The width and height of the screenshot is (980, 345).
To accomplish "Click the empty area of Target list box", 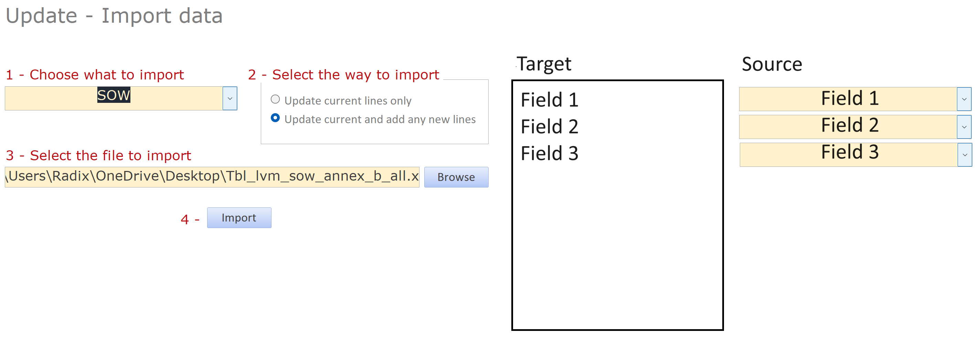I will pyautogui.click(x=617, y=247).
